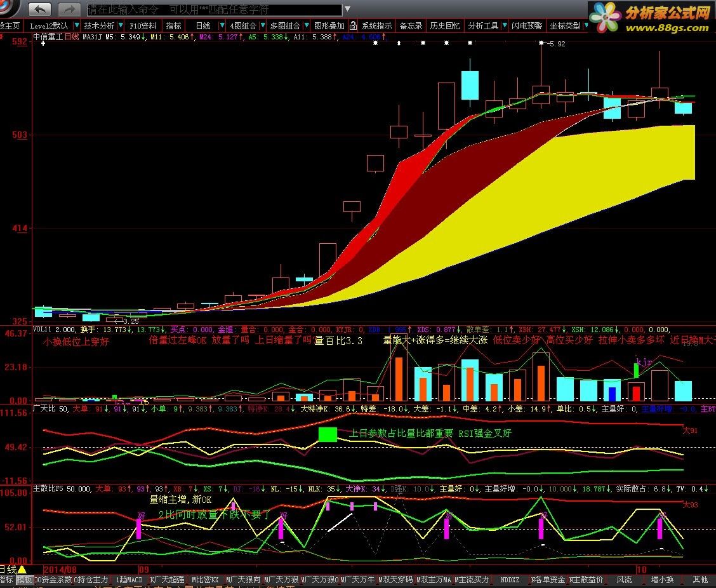The height and width of the screenshot is (588, 716).
Task: Switch to 其他 indicator tab
Action: tap(700, 579)
